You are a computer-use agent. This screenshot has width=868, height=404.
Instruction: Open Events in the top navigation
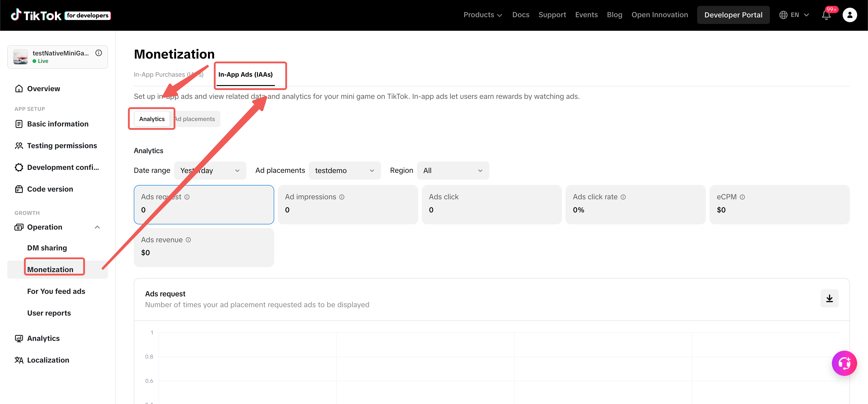click(x=586, y=15)
